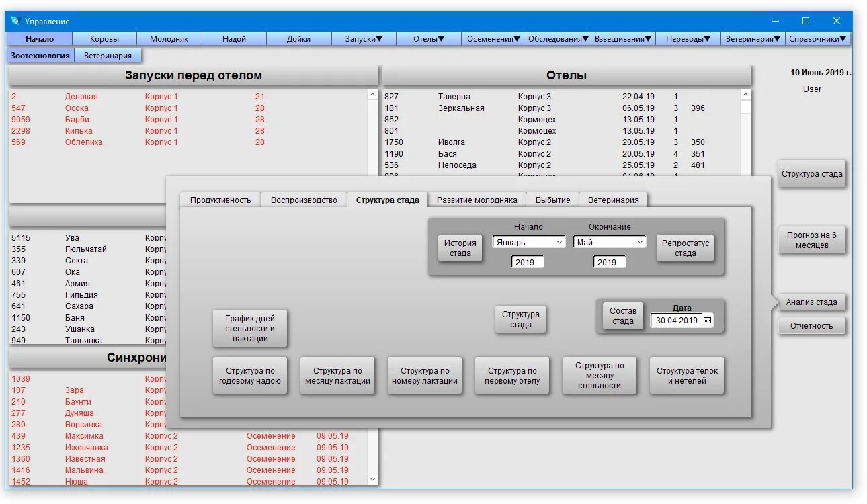Click the Отчетность button
The height and width of the screenshot is (504, 867).
tap(812, 326)
